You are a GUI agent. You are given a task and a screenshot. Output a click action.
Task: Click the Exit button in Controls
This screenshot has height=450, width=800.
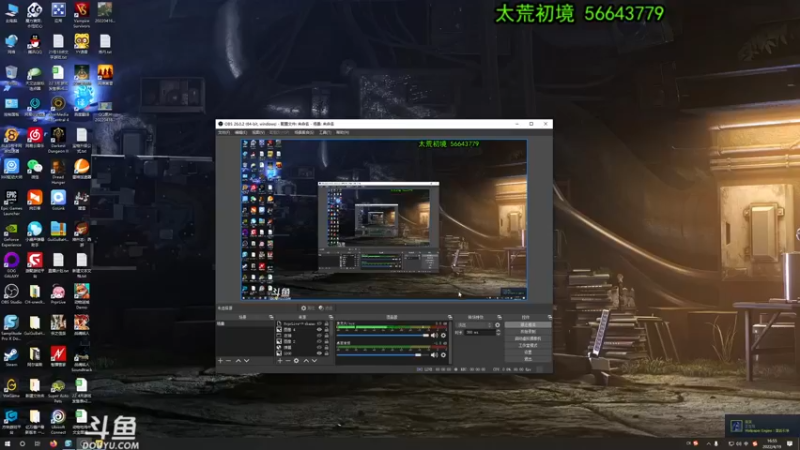pyautogui.click(x=528, y=359)
